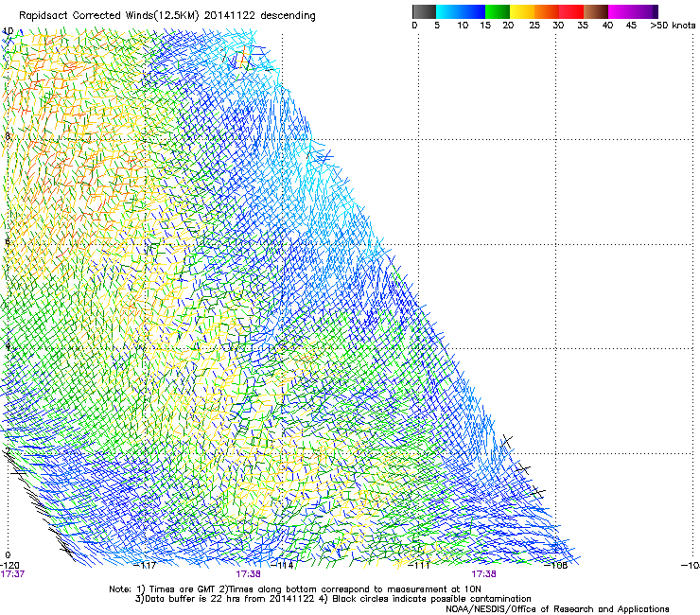Click the cyan-blue 5-15 knots legend swatch
The image size is (700, 615).
[x=461, y=11]
